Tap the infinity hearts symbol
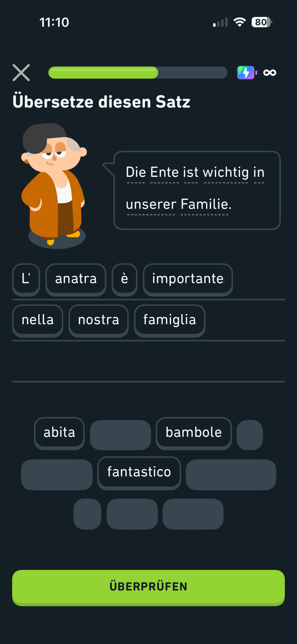 pyautogui.click(x=270, y=72)
